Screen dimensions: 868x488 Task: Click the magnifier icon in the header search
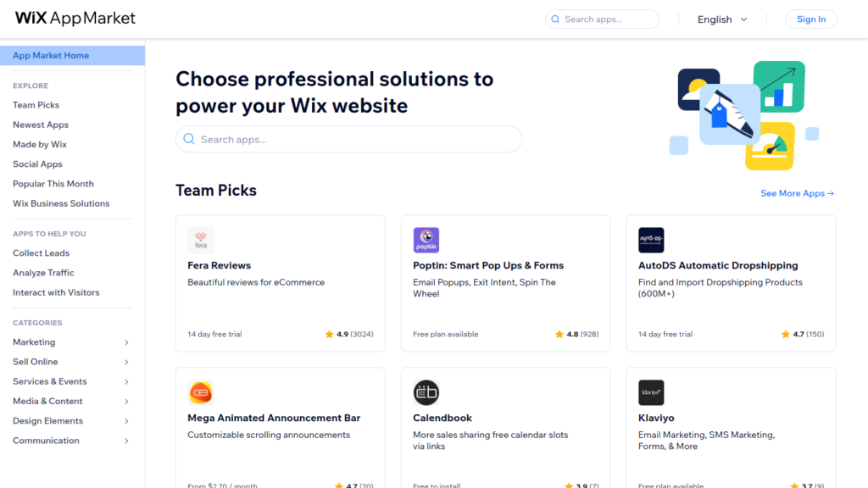coord(555,19)
